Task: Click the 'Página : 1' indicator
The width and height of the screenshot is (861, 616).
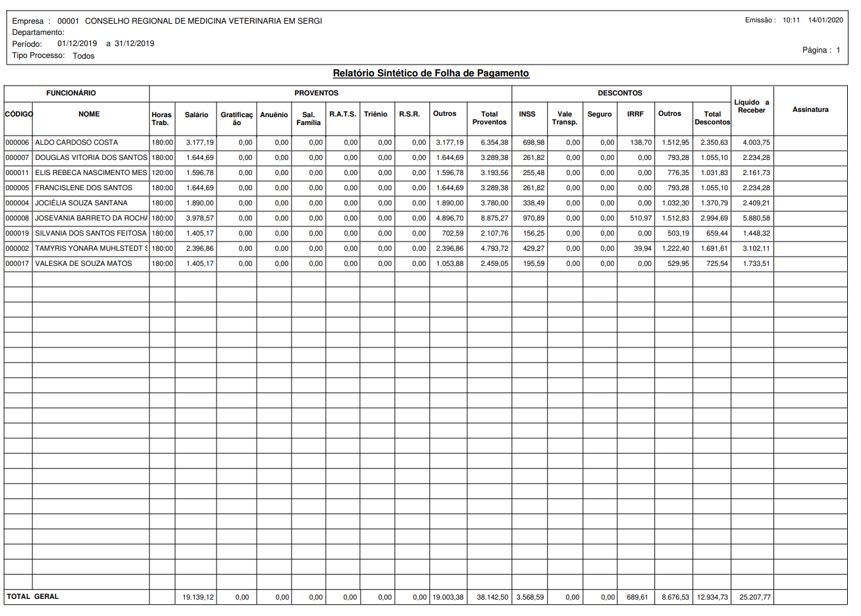Action: pos(821,50)
